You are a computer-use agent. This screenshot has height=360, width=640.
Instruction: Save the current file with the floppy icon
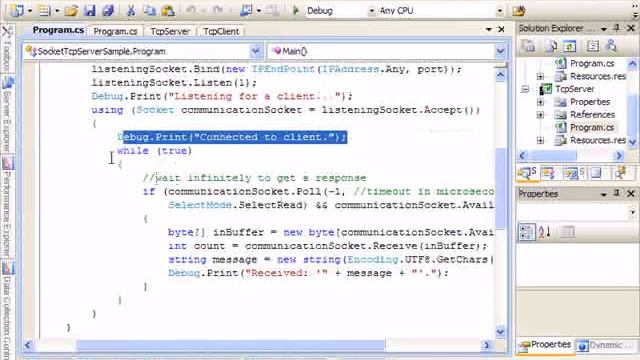[x=89, y=11]
